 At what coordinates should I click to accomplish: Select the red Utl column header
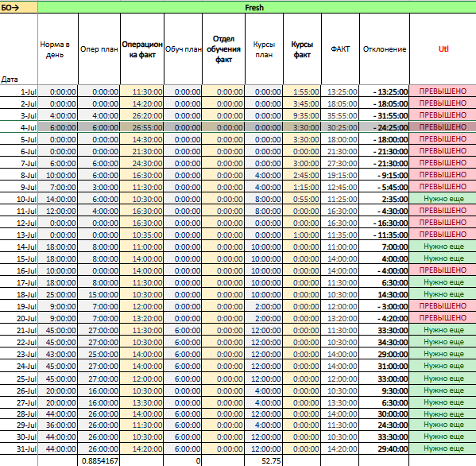tap(443, 49)
